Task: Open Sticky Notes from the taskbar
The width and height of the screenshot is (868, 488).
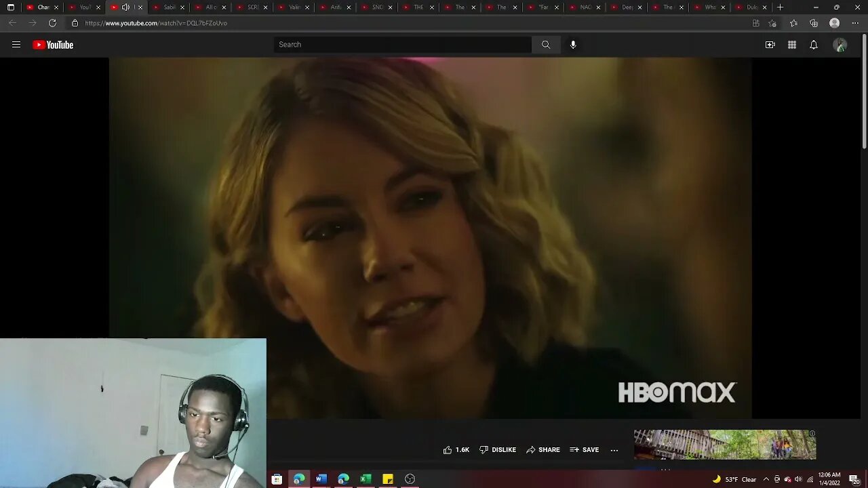Action: (x=388, y=479)
